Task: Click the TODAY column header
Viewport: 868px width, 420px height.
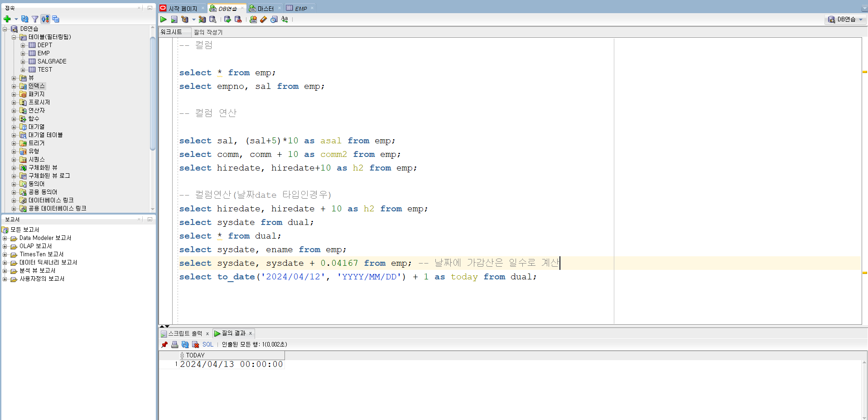Action: pyautogui.click(x=231, y=356)
